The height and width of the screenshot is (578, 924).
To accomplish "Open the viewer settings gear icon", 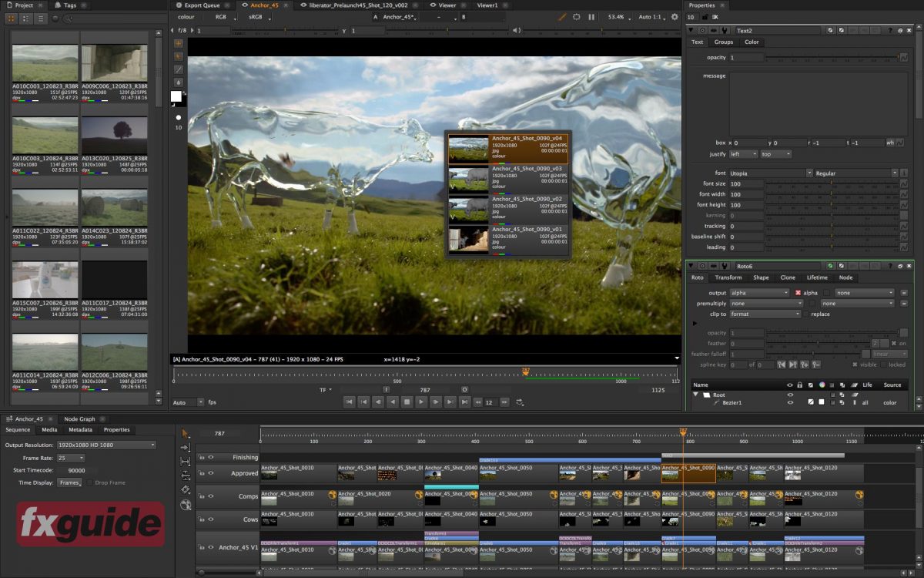I will pos(675,16).
